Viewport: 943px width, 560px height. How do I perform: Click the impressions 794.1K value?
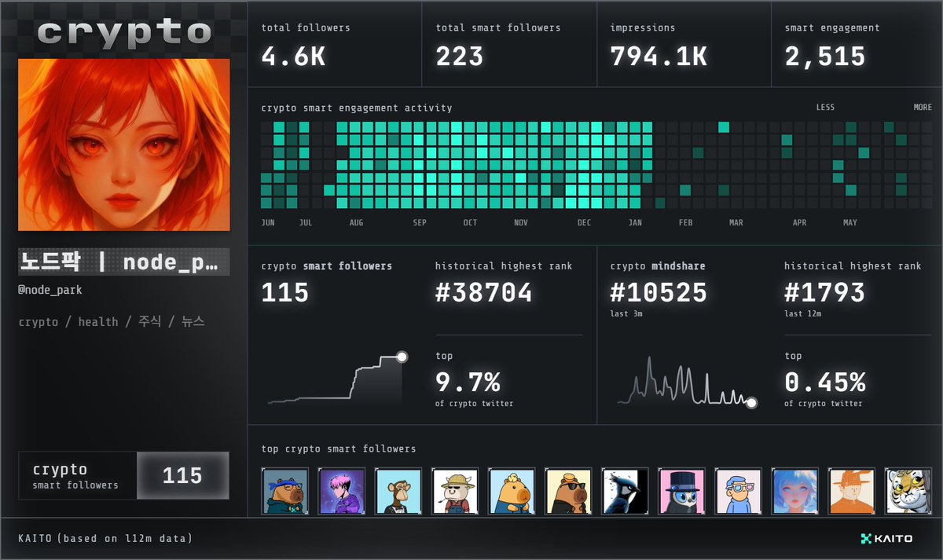(659, 57)
